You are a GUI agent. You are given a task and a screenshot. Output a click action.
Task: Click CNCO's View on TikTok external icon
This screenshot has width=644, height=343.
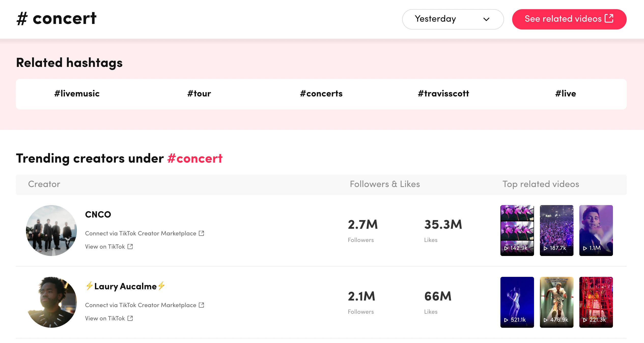(x=130, y=246)
